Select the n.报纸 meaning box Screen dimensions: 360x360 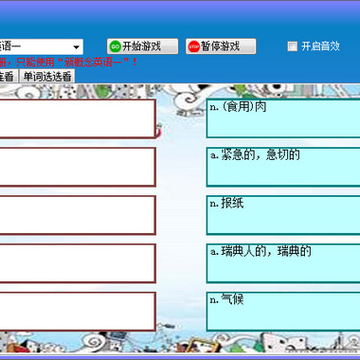(x=283, y=215)
